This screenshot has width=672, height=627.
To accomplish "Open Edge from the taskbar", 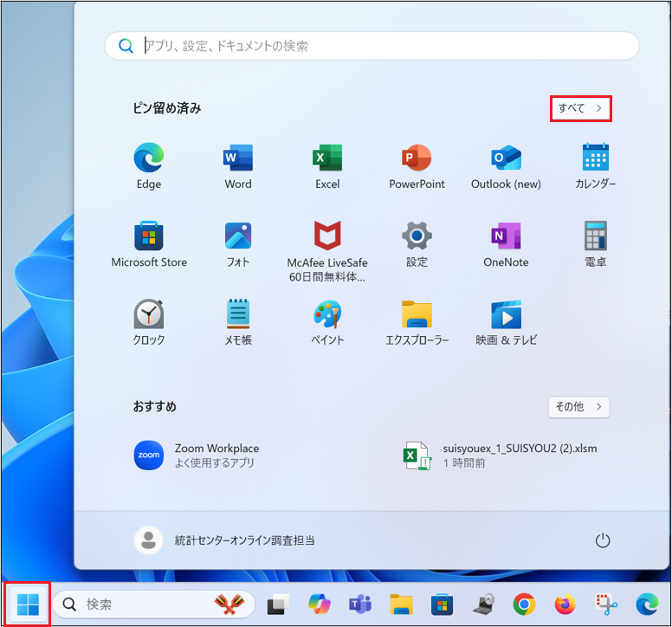I will tap(647, 604).
